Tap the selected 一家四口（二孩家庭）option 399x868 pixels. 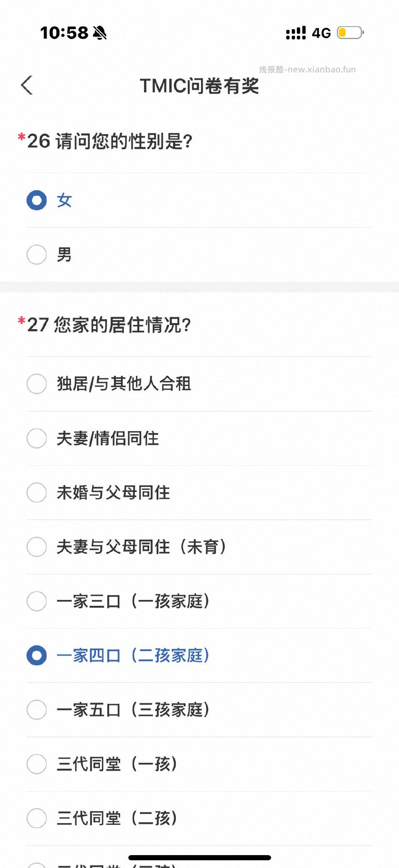coord(37,656)
